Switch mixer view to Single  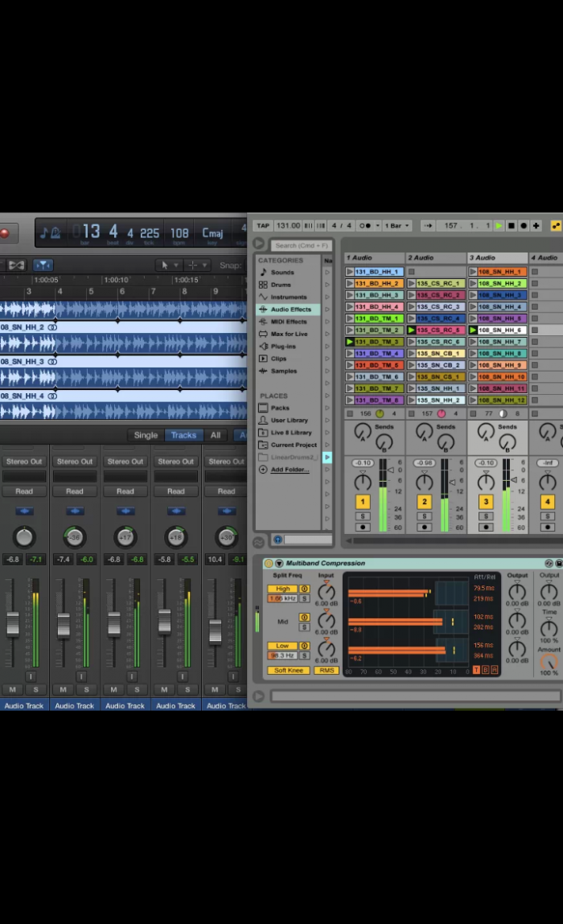tap(146, 435)
